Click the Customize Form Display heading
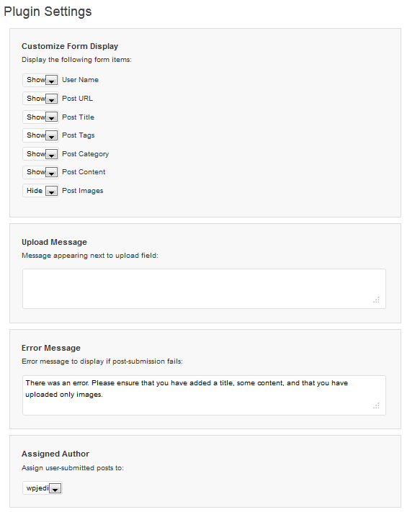The width and height of the screenshot is (420, 512). click(70, 46)
